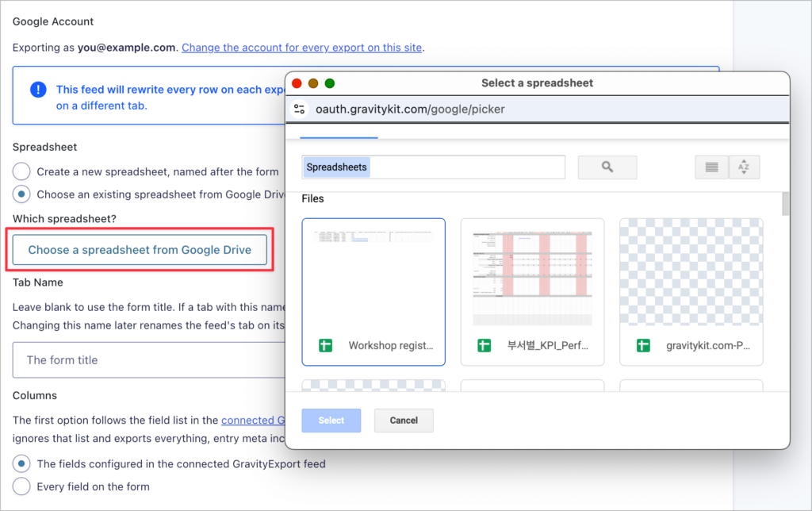
Task: Switch picker to list view
Action: pos(711,167)
